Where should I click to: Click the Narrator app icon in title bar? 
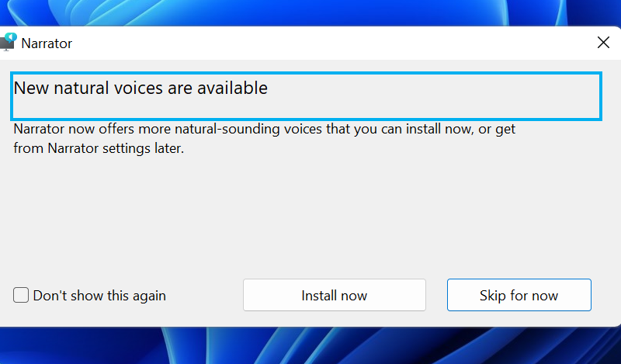(8, 43)
